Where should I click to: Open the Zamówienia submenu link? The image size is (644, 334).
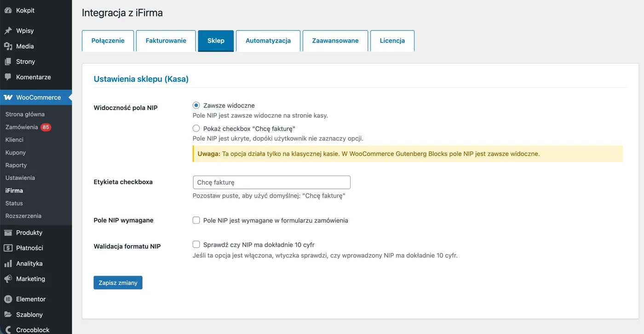click(22, 127)
